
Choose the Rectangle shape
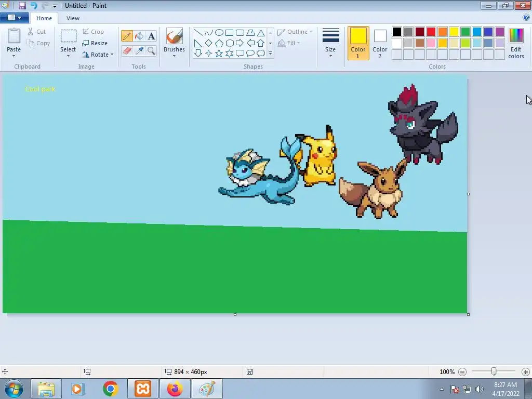229,33
